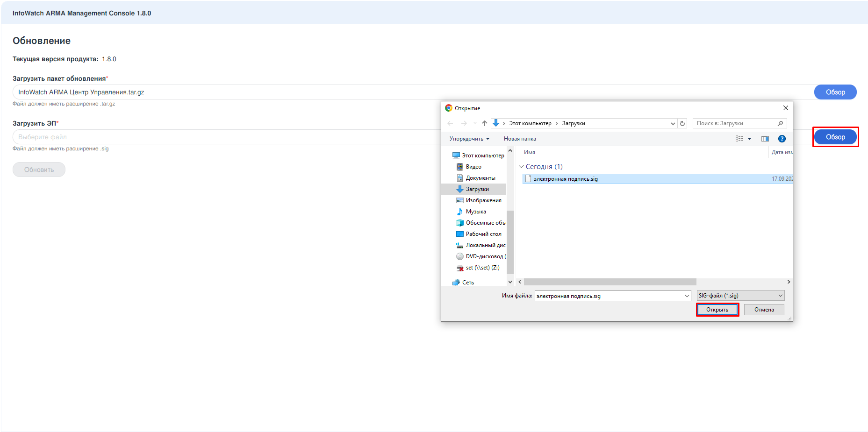868x432 pixels.
Task: Click Новая папка in the dialog toolbar
Action: (520, 139)
